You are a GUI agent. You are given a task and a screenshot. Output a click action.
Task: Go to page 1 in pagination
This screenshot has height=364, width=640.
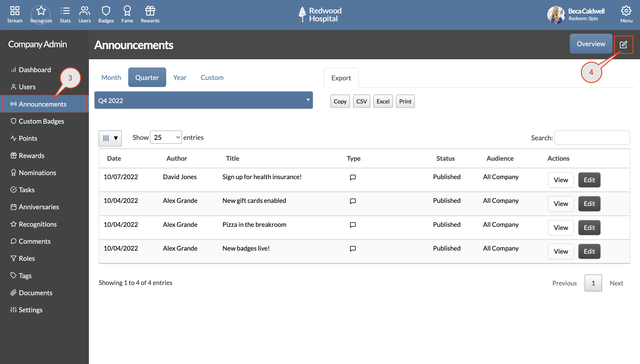(x=593, y=283)
